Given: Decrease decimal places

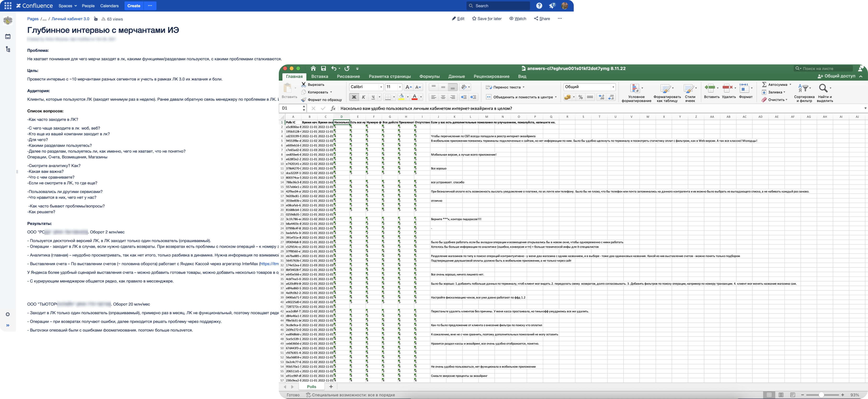Looking at the screenshot, I should coord(611,97).
